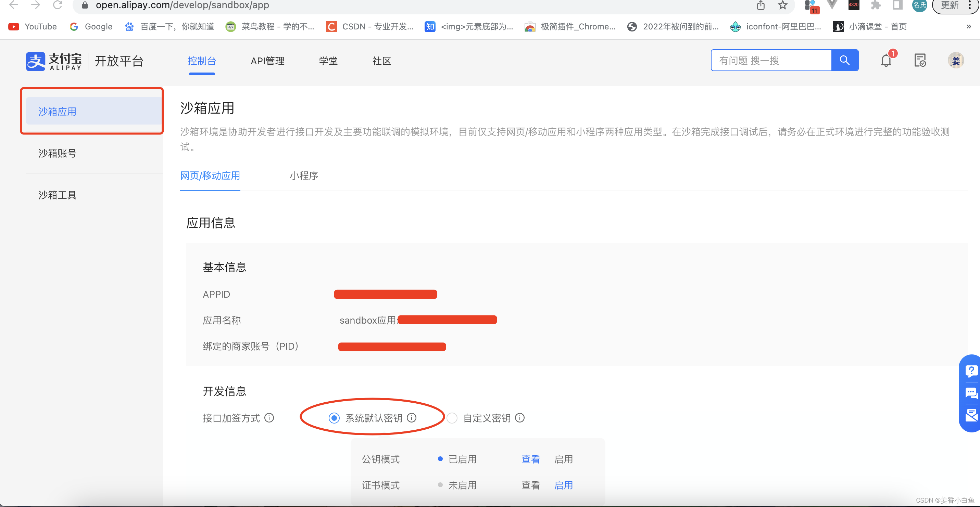Open the 学堂 nav tab

(x=328, y=61)
